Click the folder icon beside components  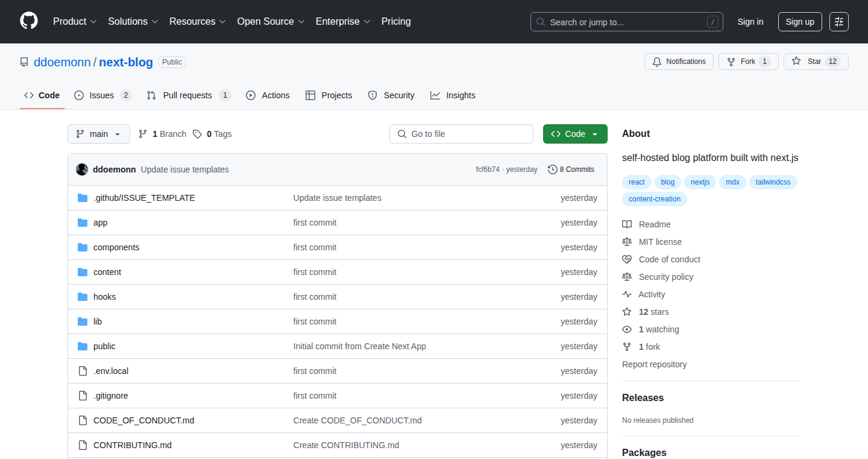(83, 247)
